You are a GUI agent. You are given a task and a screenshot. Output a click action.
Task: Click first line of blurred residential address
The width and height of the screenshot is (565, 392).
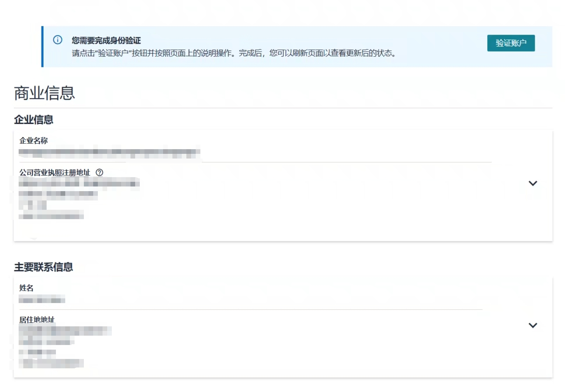[65, 331]
